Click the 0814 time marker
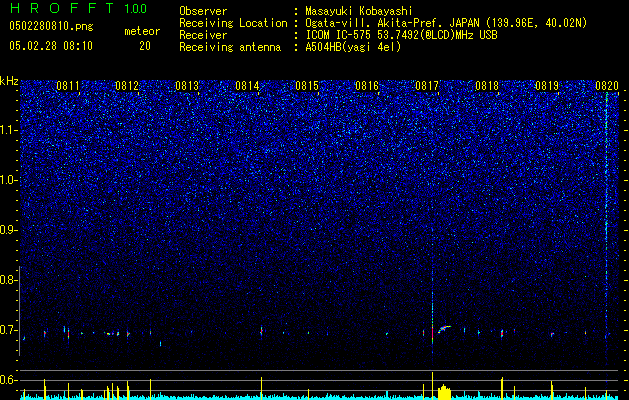The height and width of the screenshot is (400, 629). [247, 85]
